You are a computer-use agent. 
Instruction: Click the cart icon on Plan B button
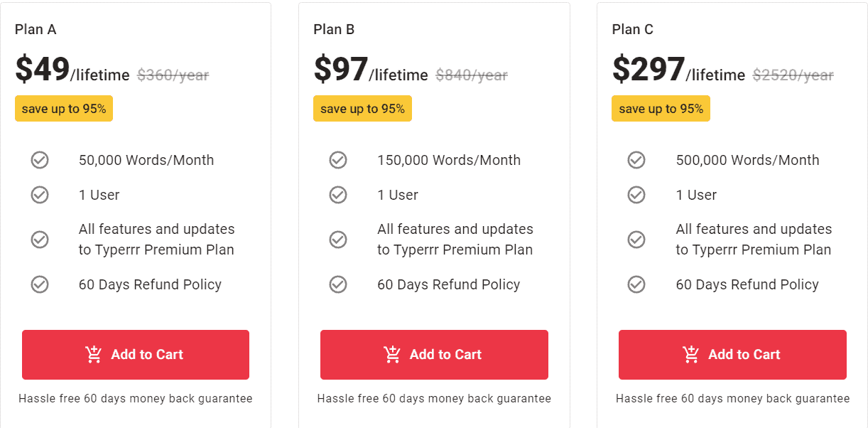pos(392,354)
